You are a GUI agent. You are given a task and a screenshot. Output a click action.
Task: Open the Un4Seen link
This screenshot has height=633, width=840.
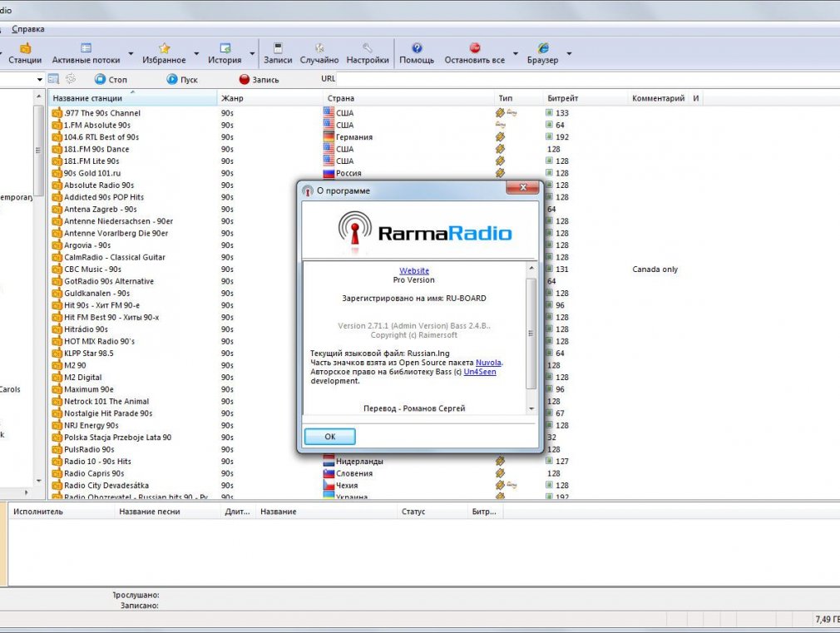point(479,372)
